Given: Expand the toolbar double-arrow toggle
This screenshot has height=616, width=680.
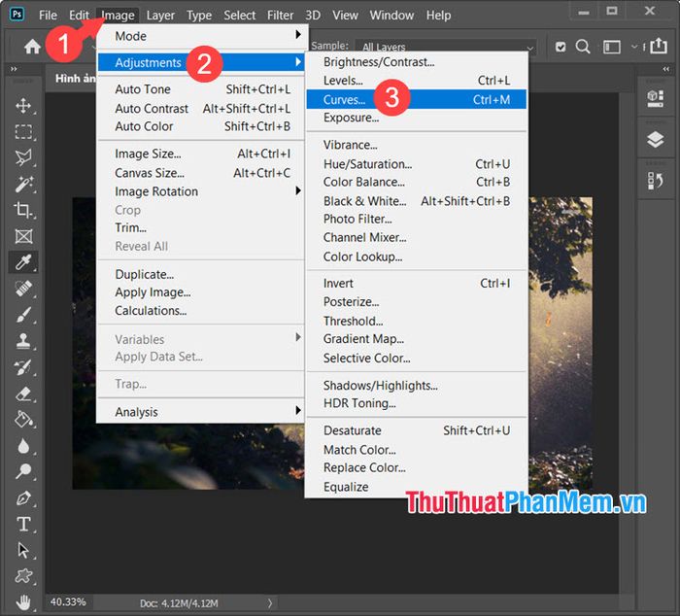Looking at the screenshot, I should click(x=14, y=69).
